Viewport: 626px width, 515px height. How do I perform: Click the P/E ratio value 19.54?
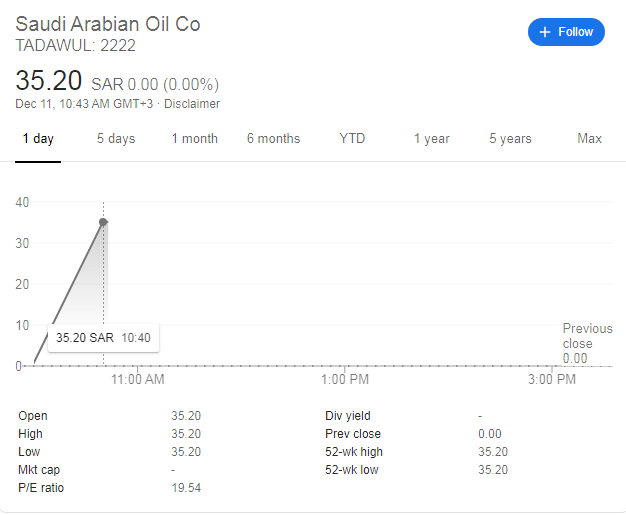point(185,488)
